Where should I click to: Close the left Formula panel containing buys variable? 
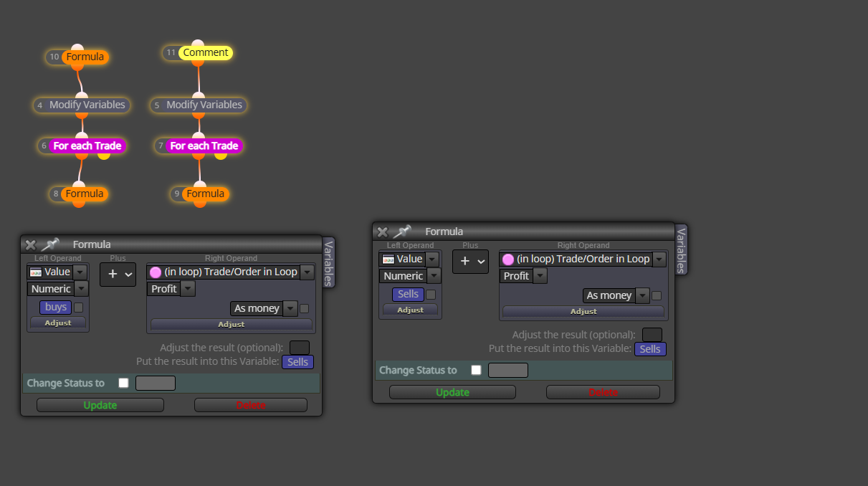pyautogui.click(x=30, y=244)
